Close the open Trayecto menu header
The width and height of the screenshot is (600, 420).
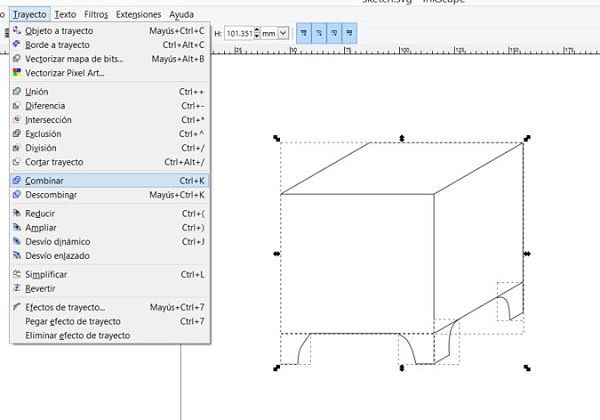[30, 15]
